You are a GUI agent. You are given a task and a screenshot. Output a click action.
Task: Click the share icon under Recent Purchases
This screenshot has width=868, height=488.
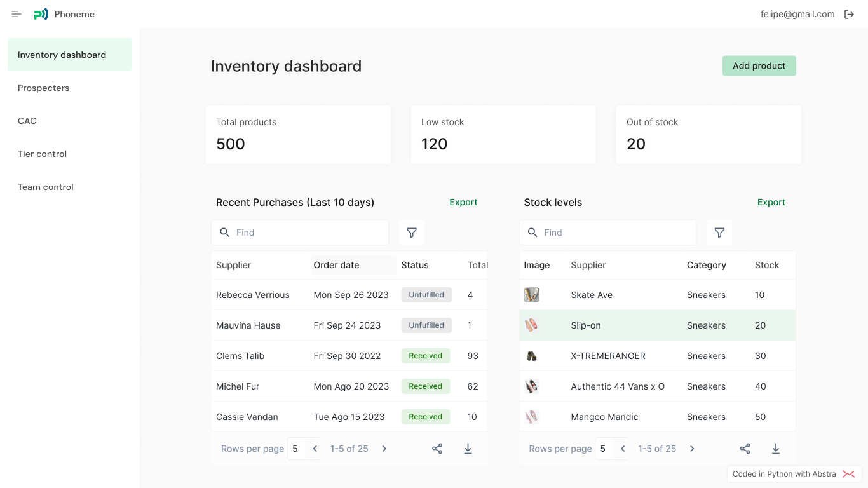coord(437,448)
